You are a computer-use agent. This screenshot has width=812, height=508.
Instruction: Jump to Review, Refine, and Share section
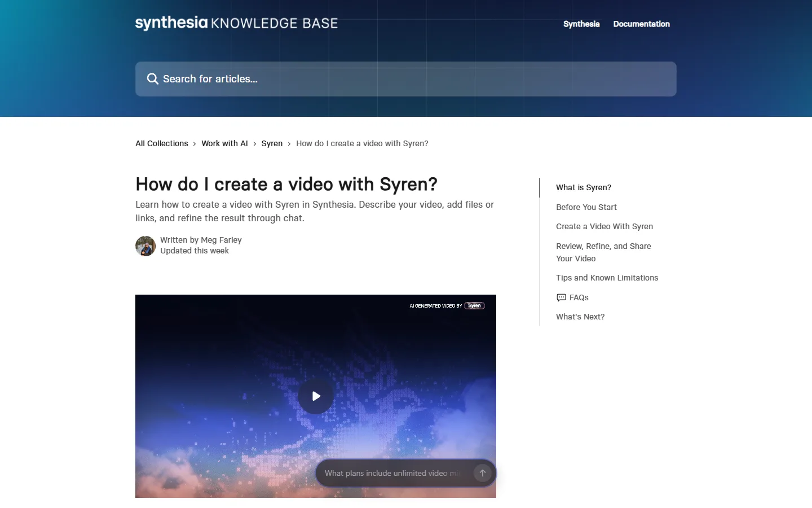click(603, 252)
